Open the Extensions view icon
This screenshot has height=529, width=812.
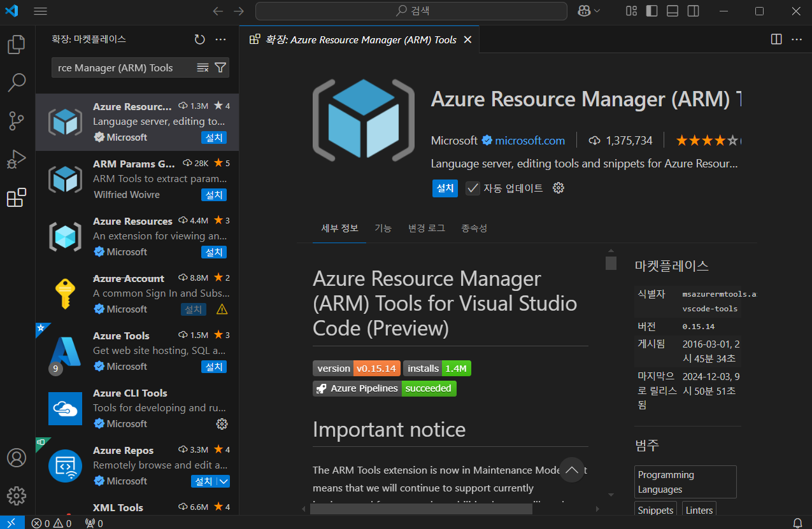(17, 197)
